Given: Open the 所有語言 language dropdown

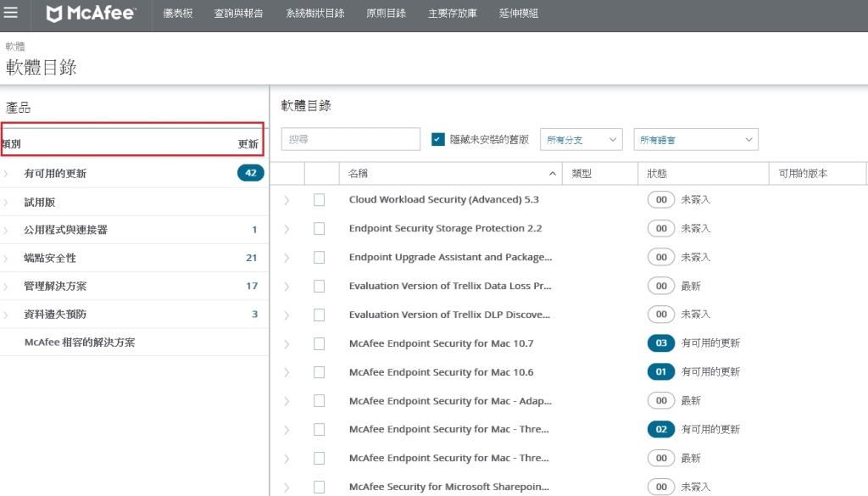Looking at the screenshot, I should pos(696,140).
